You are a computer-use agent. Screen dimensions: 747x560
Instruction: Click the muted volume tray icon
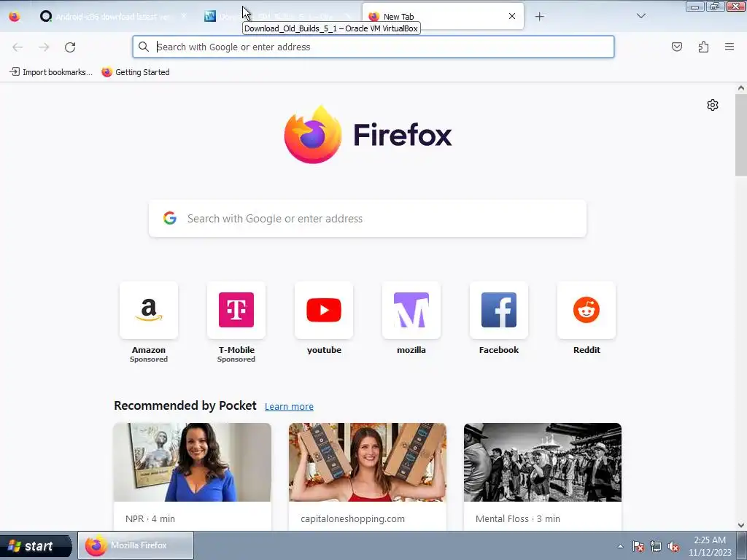click(673, 546)
